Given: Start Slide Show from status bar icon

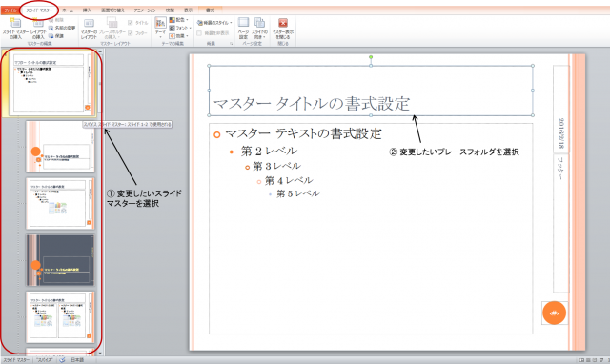Looking at the screenshot, I should [x=601, y=360].
